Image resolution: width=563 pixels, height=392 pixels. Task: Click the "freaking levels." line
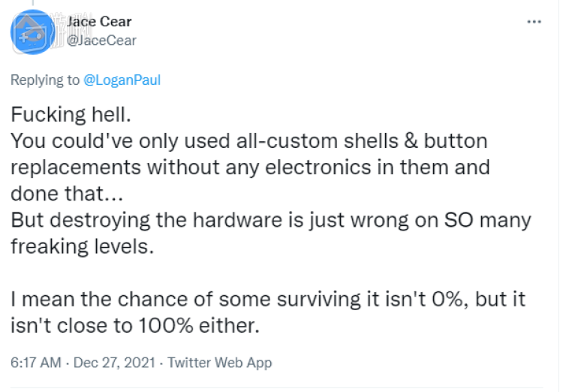83,246
